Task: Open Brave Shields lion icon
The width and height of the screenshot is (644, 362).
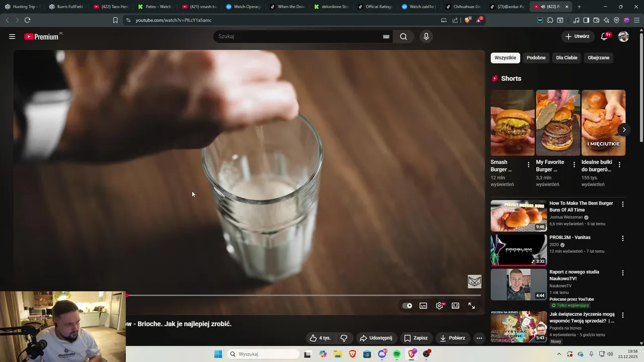Action: tap(467, 20)
